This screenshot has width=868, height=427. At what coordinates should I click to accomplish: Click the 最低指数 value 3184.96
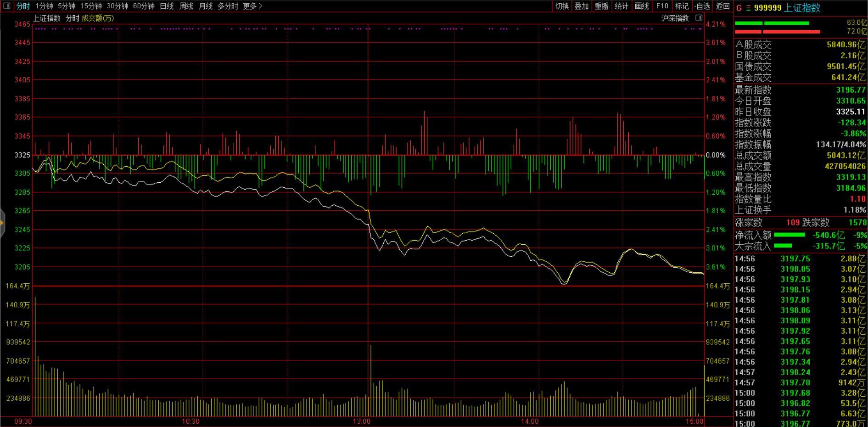point(851,188)
